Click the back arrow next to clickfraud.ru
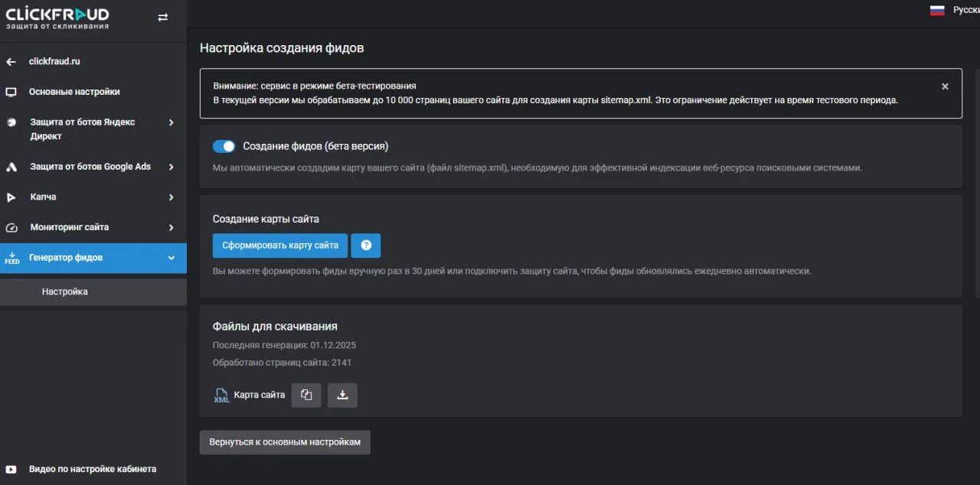 click(11, 62)
